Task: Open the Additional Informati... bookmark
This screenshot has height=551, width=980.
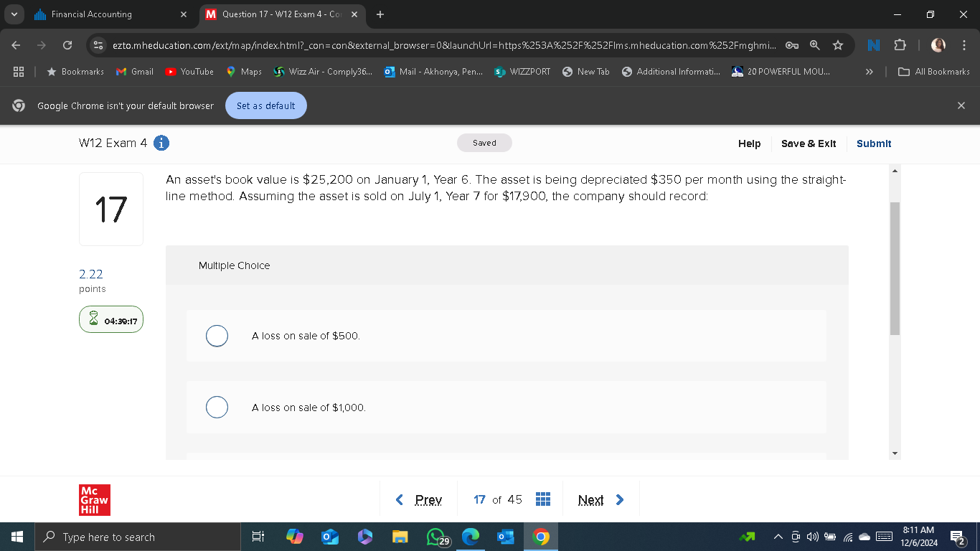Action: click(x=671, y=72)
